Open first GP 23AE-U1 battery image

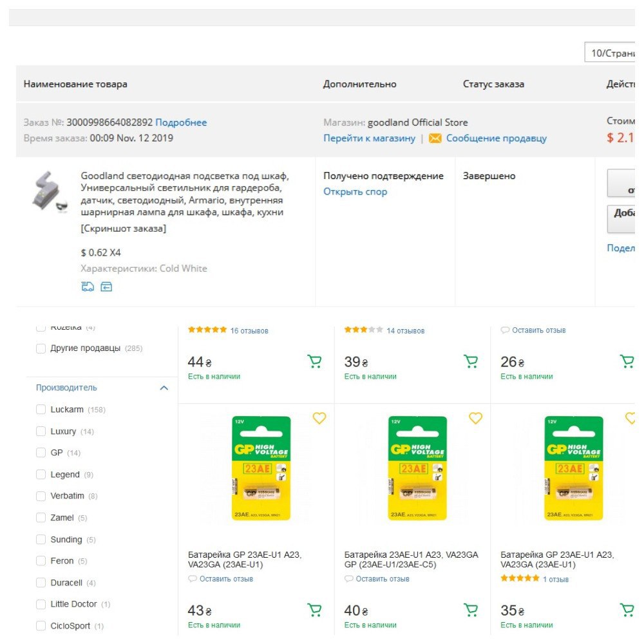pyautogui.click(x=261, y=468)
